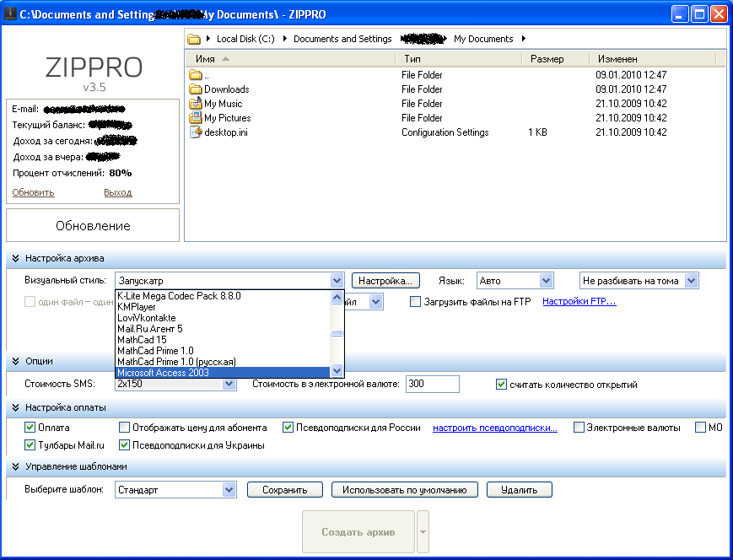The image size is (733, 560).
Task: Collapse the Настройка оплаты section chevron
Action: click(15, 408)
